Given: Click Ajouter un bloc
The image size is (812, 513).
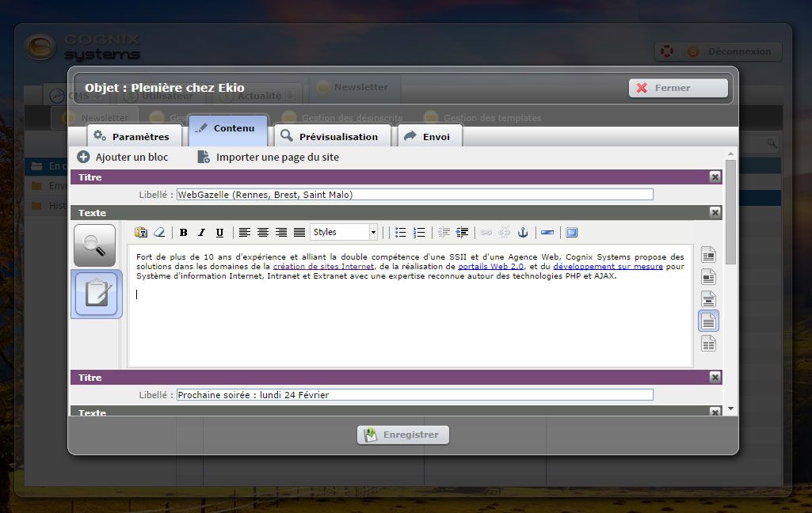Looking at the screenshot, I should [123, 157].
